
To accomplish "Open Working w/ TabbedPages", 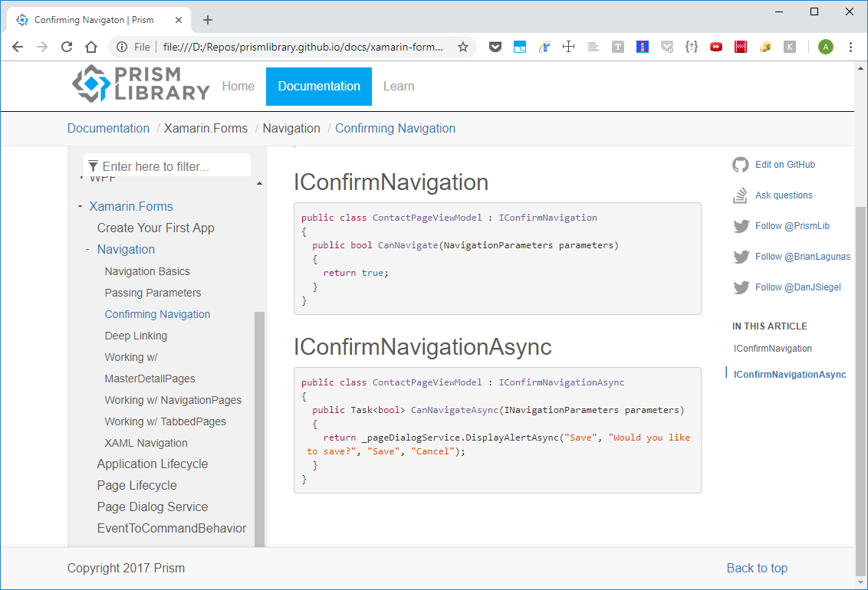I will pyautogui.click(x=166, y=421).
